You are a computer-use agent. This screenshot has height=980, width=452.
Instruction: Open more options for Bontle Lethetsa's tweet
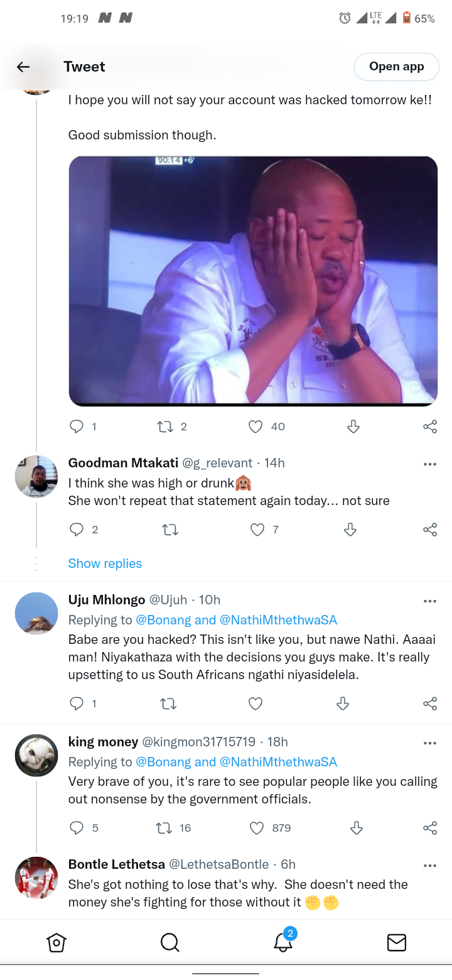[430, 866]
